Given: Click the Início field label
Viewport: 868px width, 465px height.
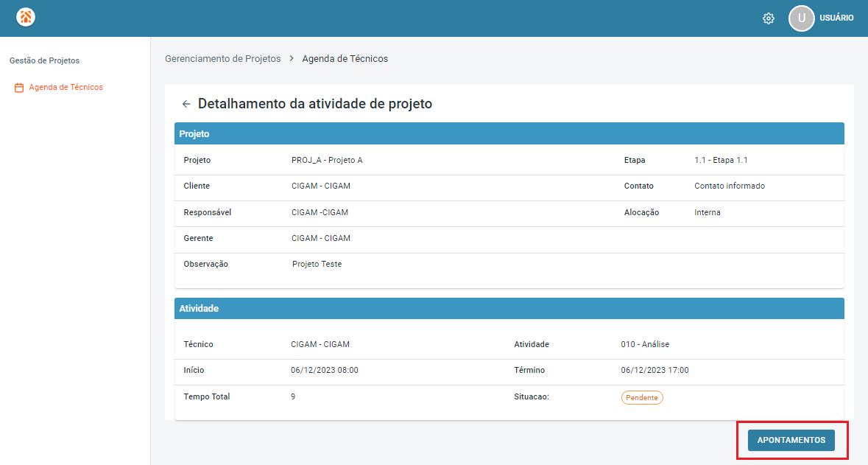Looking at the screenshot, I should (x=194, y=370).
